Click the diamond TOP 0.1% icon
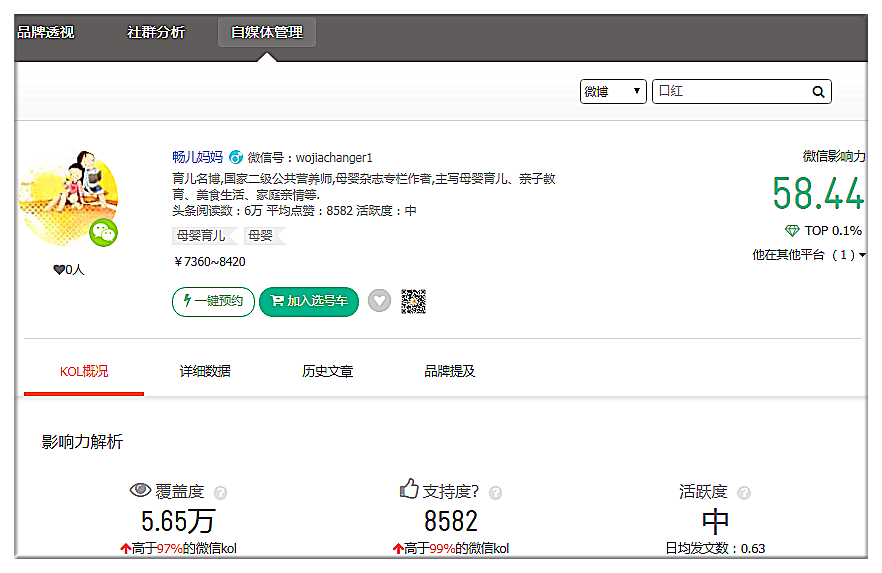Image resolution: width=882 pixels, height=573 pixels. (x=792, y=231)
